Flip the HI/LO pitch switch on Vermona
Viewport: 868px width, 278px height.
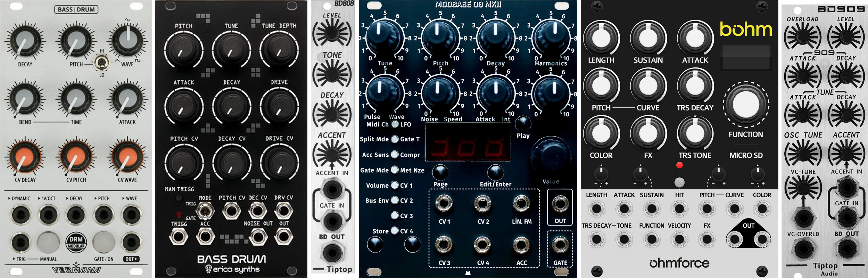[x=102, y=63]
